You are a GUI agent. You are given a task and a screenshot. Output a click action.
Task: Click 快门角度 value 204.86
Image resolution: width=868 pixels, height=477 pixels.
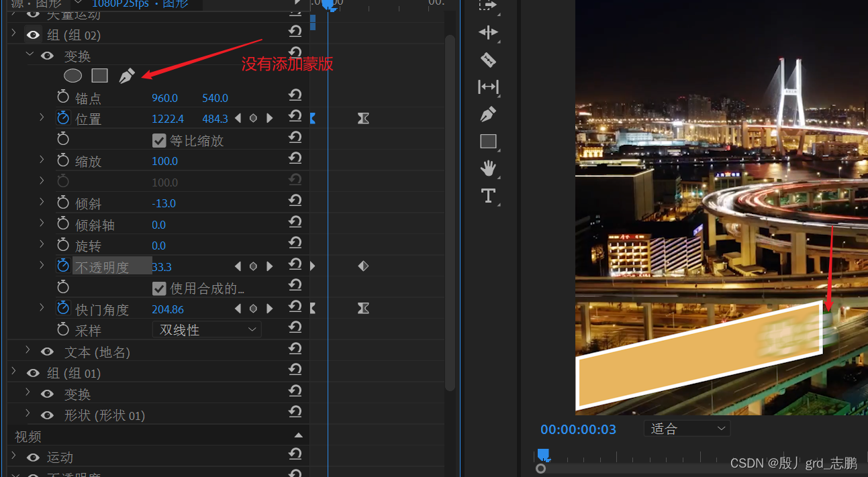pos(168,309)
